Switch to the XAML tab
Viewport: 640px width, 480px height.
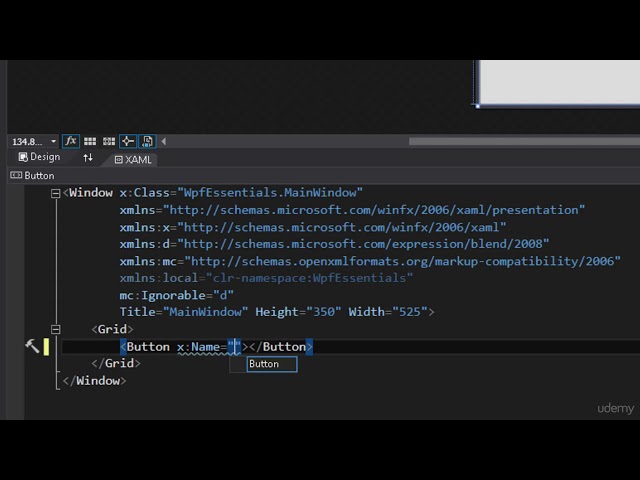pyautogui.click(x=133, y=160)
